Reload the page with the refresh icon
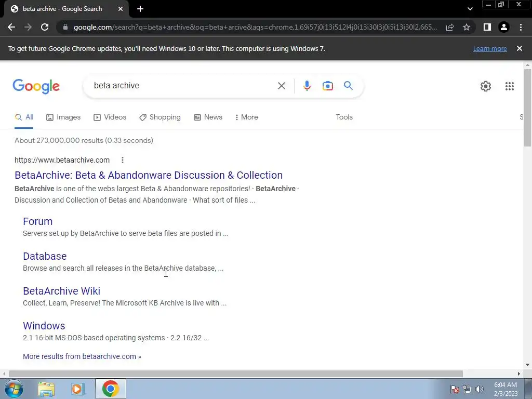Screen dimensions: 532x399 pyautogui.click(x=45, y=27)
